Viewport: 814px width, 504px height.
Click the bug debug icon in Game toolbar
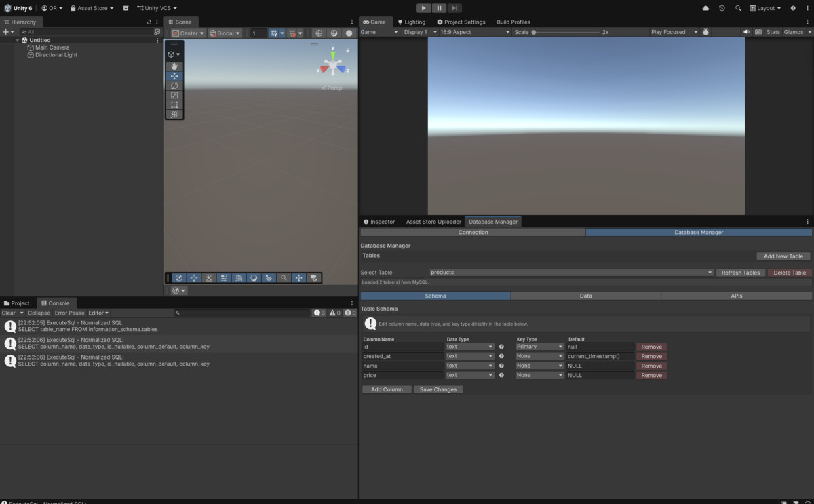pyautogui.click(x=705, y=32)
